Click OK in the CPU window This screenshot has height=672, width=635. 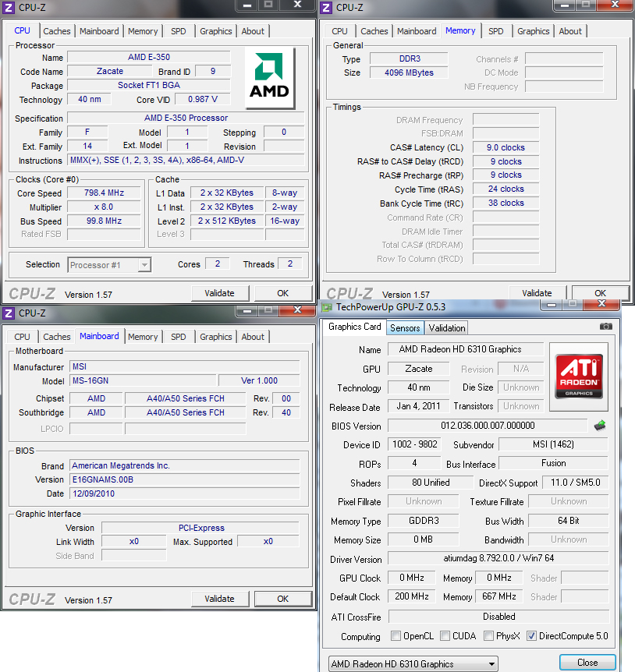(x=283, y=293)
